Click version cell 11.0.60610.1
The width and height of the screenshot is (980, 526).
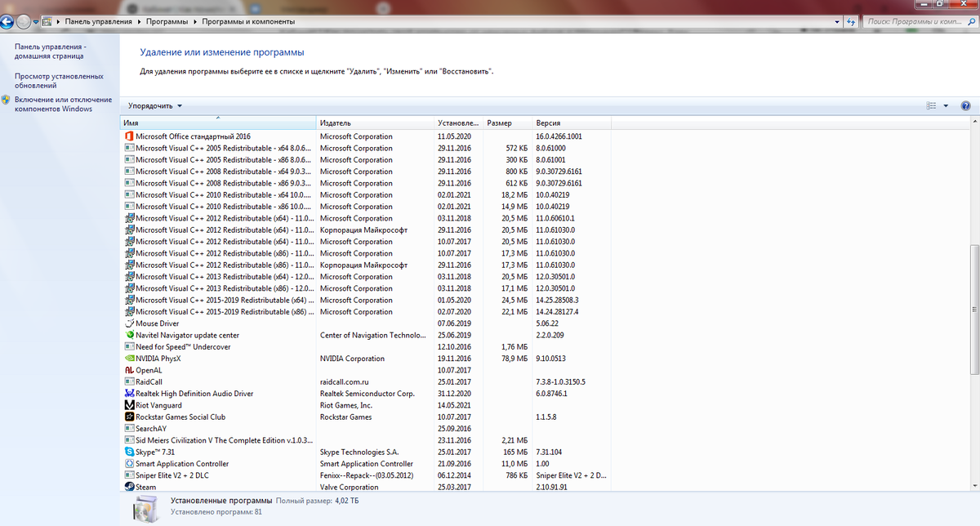click(x=555, y=218)
